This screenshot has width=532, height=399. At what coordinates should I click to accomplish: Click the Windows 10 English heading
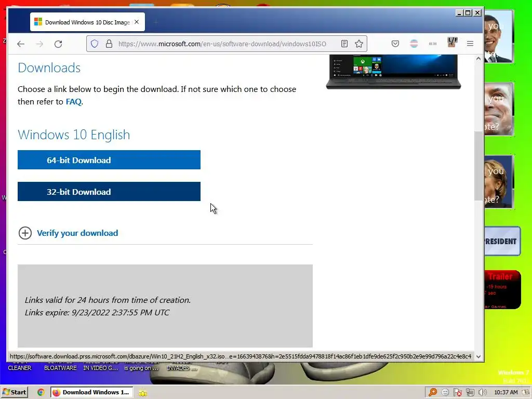coord(74,135)
